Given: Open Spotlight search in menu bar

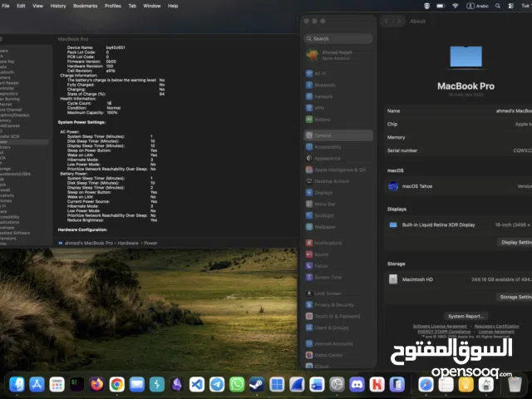Looking at the screenshot, I should pyautogui.click(x=497, y=6).
